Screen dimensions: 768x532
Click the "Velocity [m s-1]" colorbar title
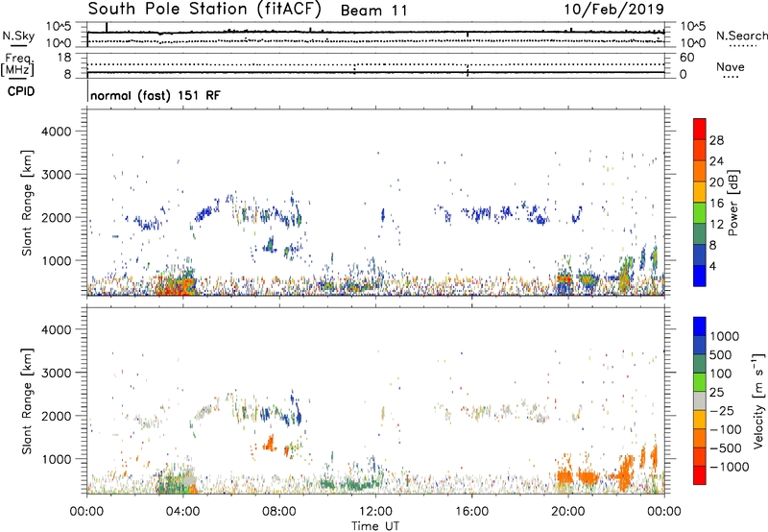[x=759, y=400]
